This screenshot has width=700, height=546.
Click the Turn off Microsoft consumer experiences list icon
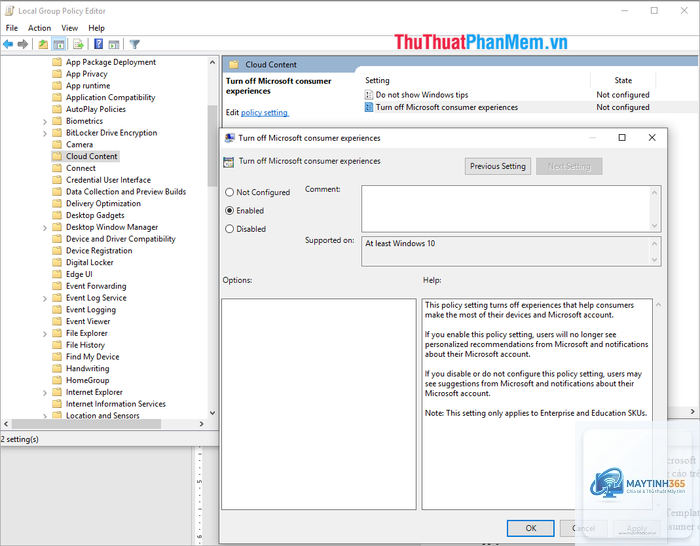[x=369, y=107]
